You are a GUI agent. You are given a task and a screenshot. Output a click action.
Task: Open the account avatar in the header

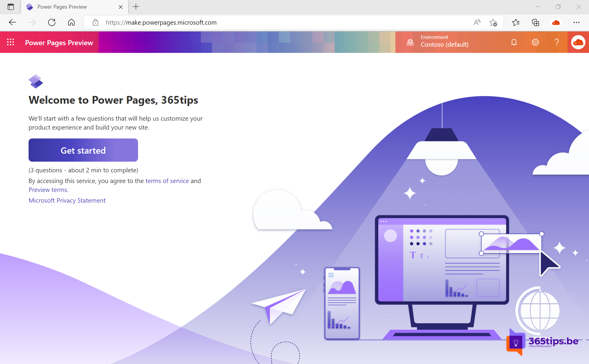point(577,42)
